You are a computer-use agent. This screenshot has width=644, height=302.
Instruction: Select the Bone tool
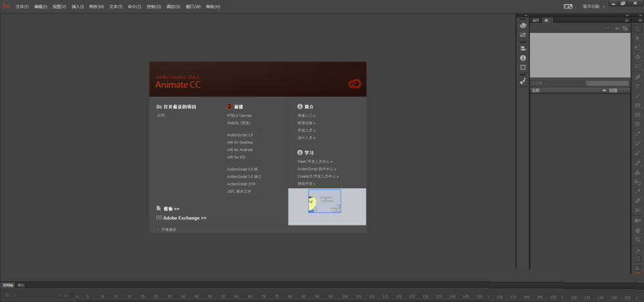[x=638, y=164]
